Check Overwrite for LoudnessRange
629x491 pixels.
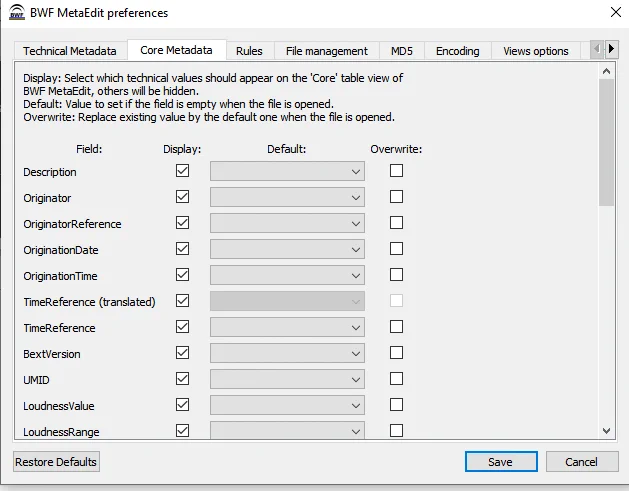pos(396,430)
